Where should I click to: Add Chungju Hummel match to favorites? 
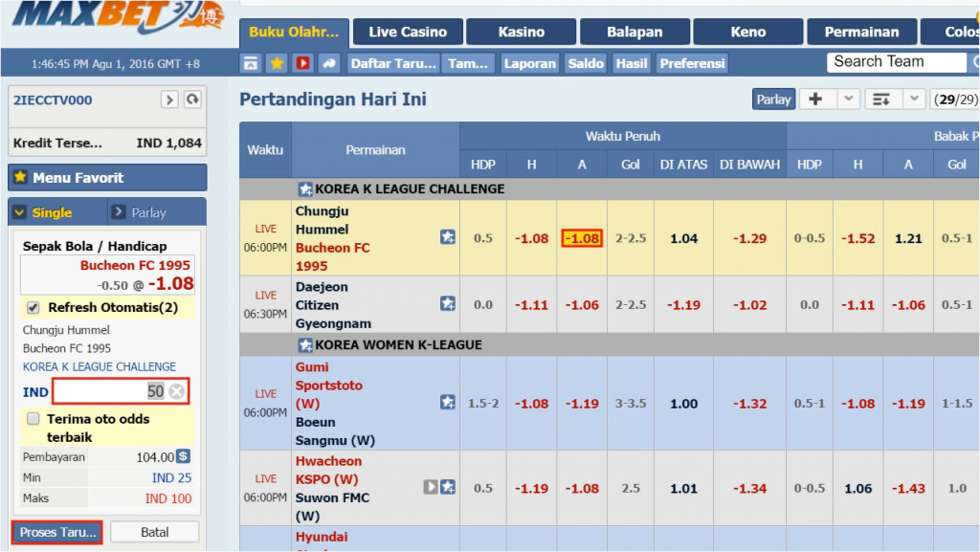(x=448, y=237)
